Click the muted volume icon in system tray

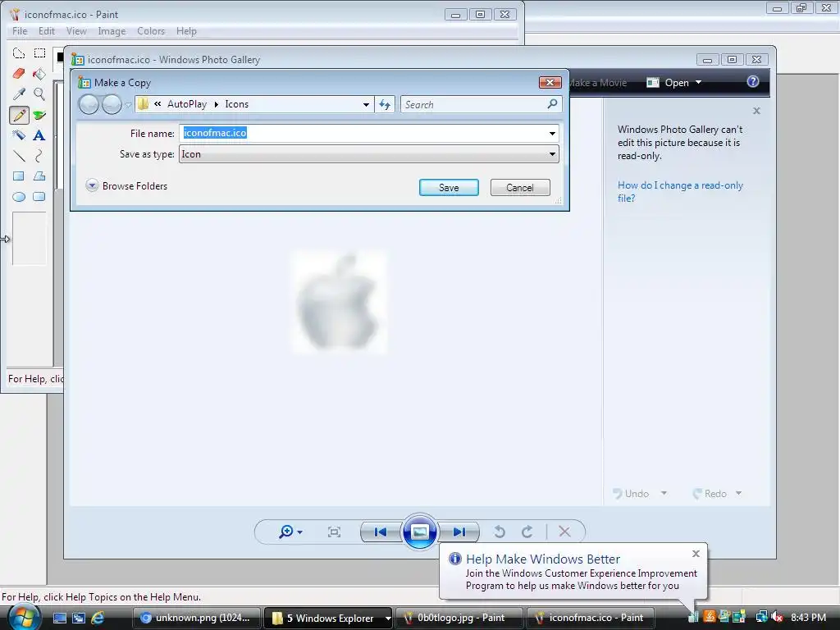[777, 618]
